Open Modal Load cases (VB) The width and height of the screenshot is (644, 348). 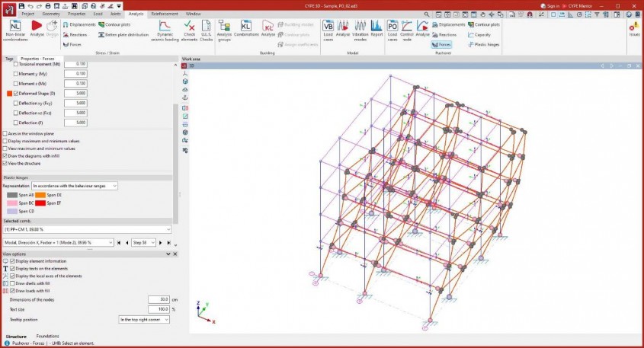click(x=328, y=30)
